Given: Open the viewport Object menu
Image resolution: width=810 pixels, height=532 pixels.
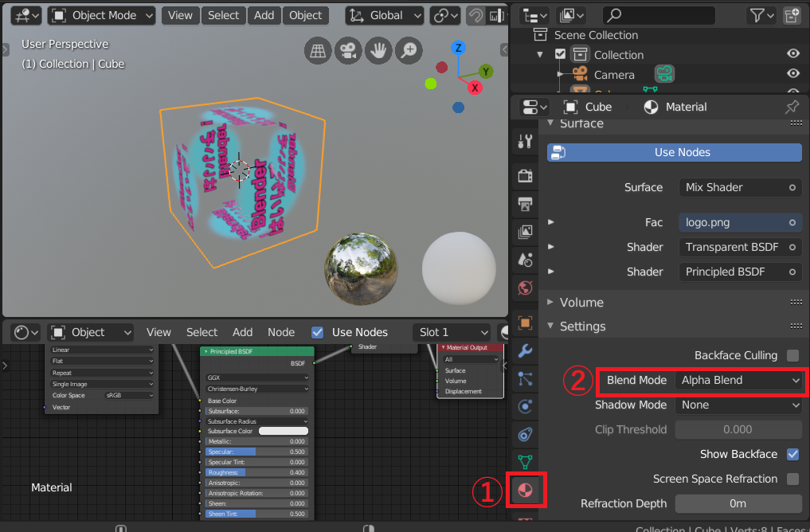Looking at the screenshot, I should (x=305, y=15).
